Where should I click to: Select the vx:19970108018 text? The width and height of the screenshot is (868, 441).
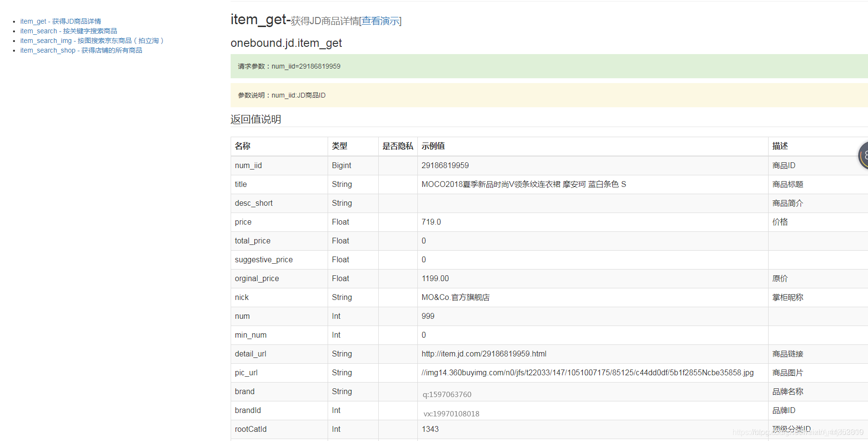point(452,414)
